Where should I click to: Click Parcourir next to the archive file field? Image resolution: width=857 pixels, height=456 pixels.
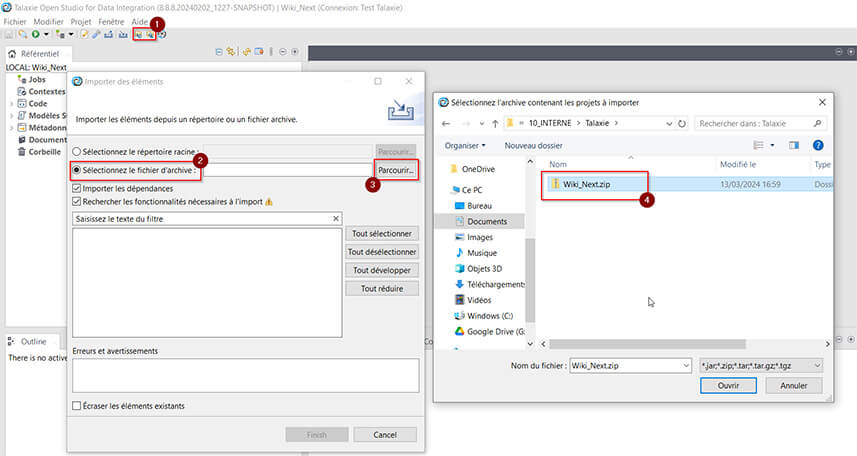pos(396,170)
